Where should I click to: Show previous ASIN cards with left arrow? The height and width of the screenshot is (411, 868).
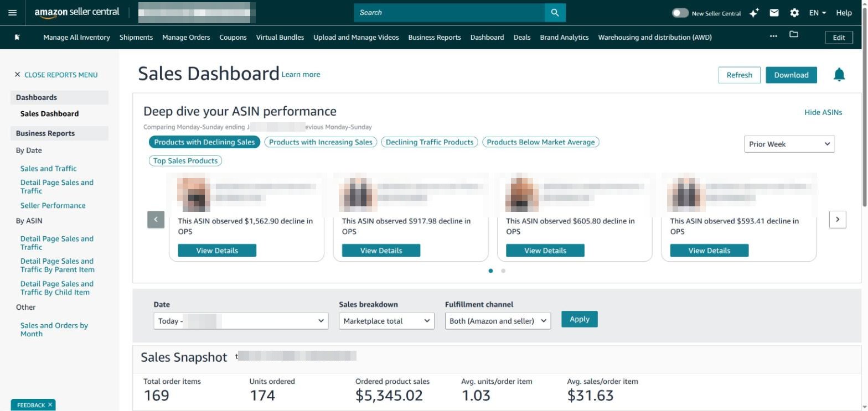click(x=156, y=220)
